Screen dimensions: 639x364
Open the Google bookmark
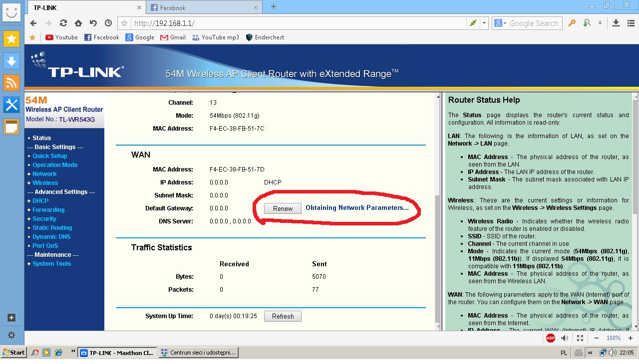(x=140, y=37)
